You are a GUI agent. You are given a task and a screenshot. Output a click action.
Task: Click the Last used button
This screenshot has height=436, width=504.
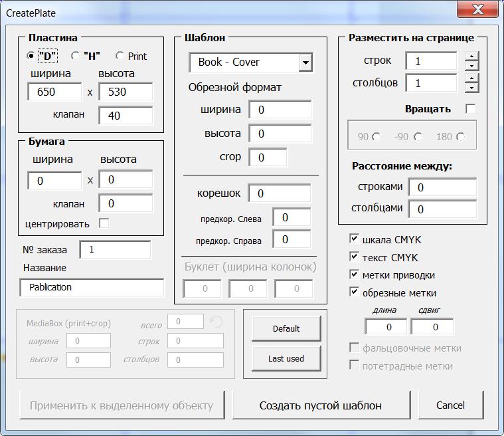point(286,358)
